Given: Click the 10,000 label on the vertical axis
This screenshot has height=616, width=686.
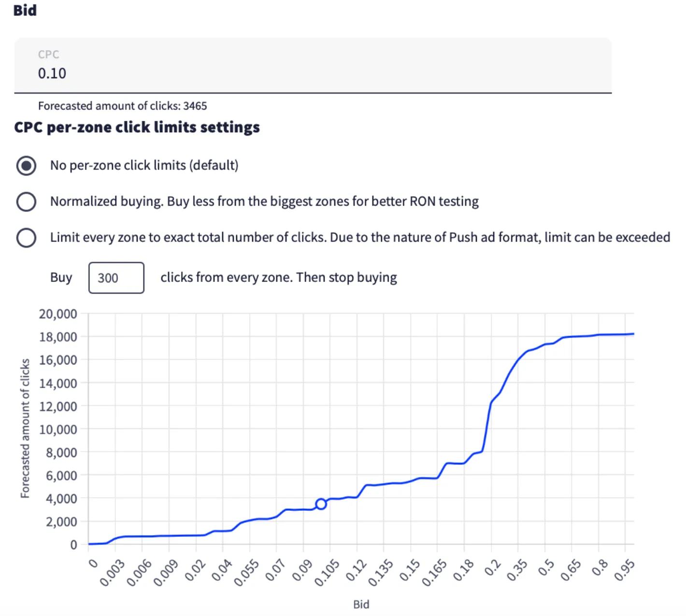Looking at the screenshot, I should click(58, 430).
